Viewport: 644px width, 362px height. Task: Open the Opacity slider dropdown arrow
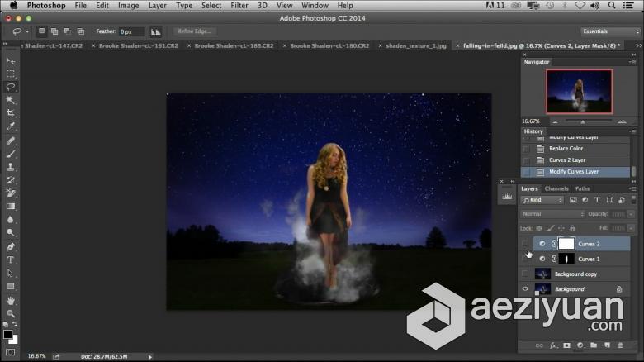pos(632,214)
